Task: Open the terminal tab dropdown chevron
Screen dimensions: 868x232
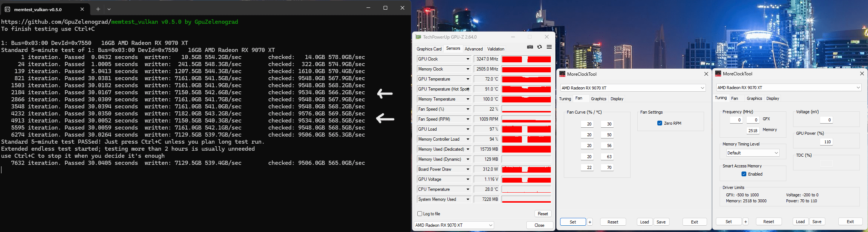Action: tap(109, 9)
